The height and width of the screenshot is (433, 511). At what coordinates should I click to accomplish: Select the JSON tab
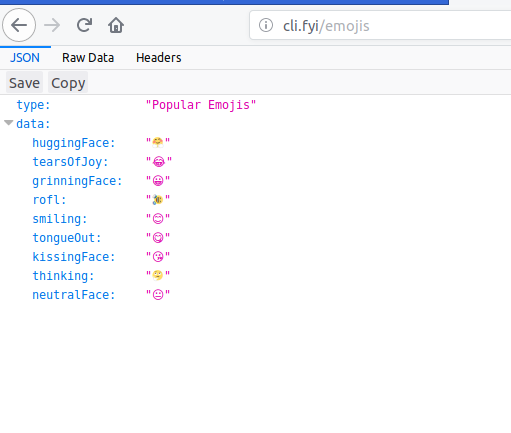[x=25, y=58]
